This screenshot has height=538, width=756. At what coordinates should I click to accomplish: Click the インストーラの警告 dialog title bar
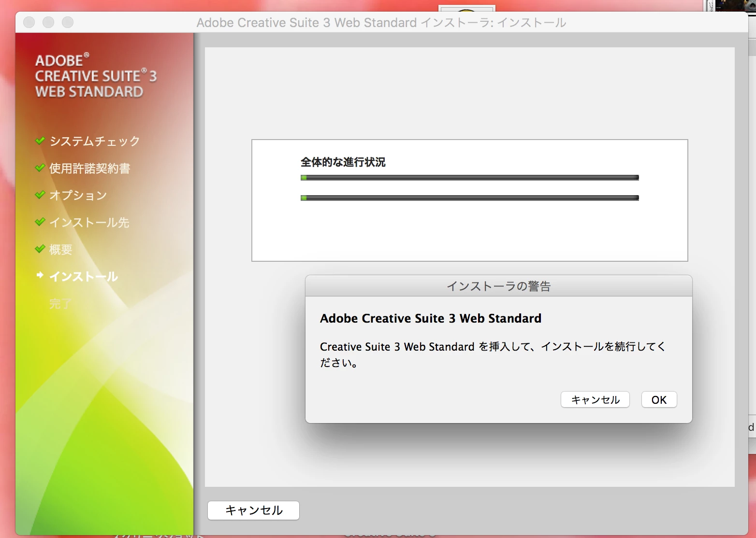(499, 286)
